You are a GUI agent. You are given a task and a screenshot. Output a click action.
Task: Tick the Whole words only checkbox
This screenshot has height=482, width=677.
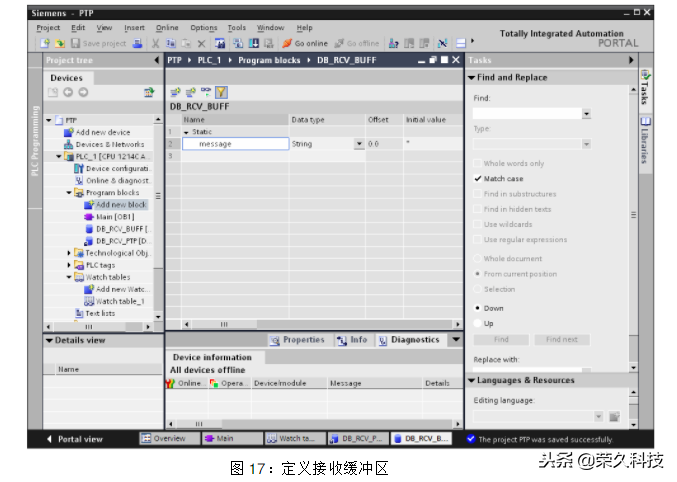click(477, 163)
